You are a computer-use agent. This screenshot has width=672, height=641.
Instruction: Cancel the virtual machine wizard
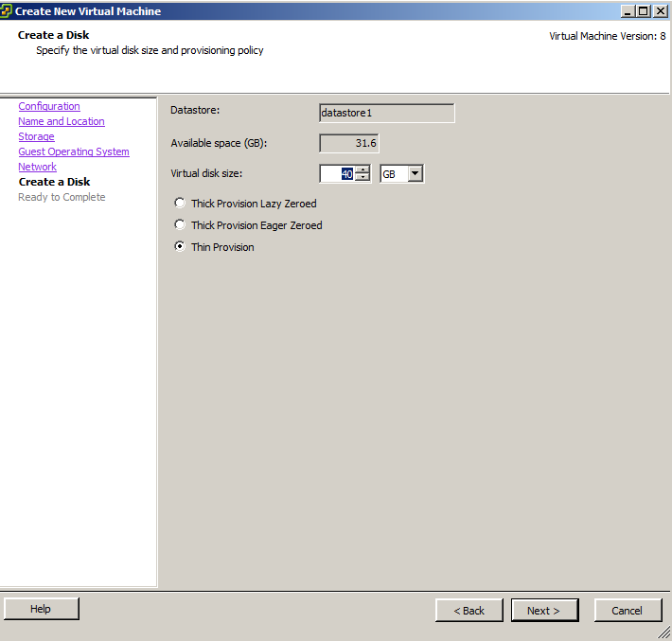click(x=627, y=610)
